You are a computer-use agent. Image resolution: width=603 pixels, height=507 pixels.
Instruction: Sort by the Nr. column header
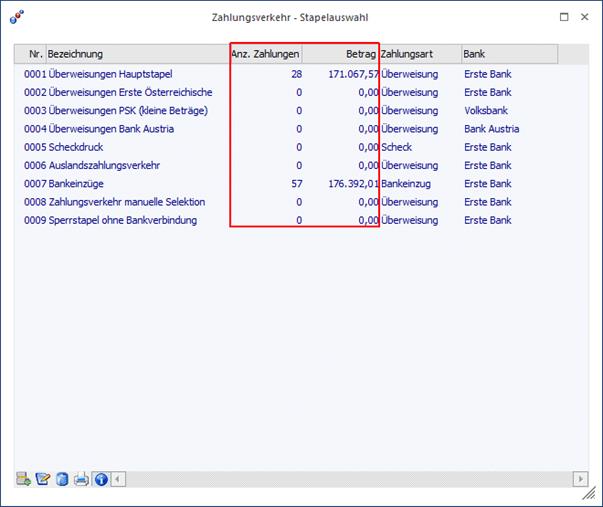pos(30,53)
